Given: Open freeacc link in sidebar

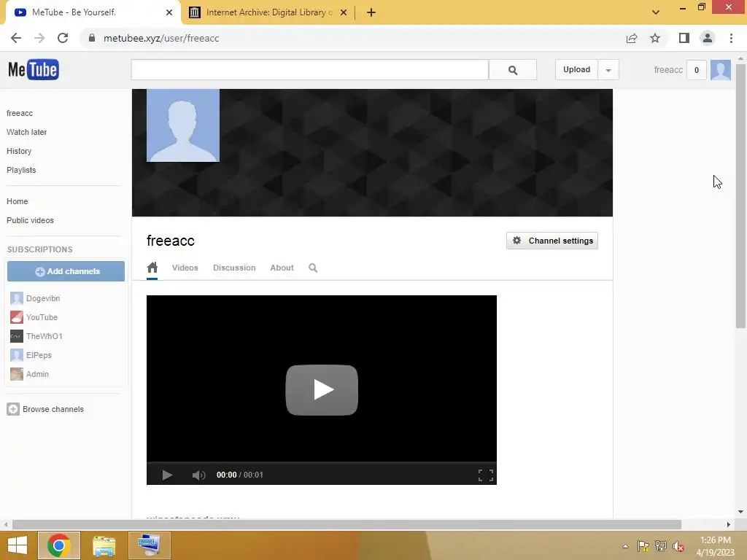Looking at the screenshot, I should [20, 113].
